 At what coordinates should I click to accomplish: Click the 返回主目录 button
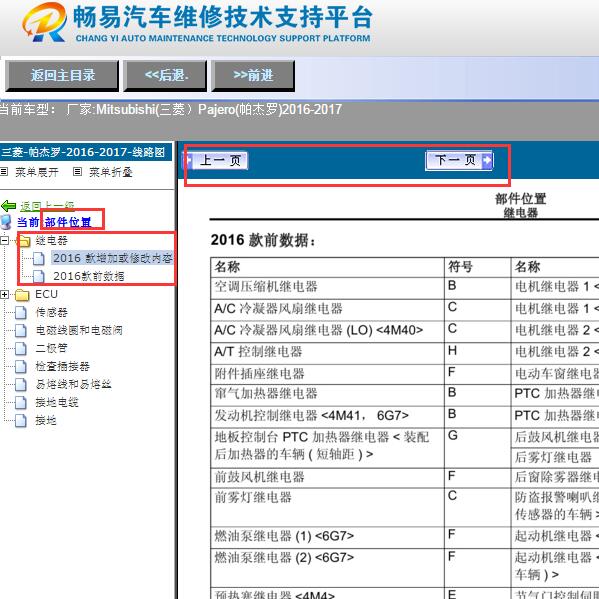(x=62, y=75)
